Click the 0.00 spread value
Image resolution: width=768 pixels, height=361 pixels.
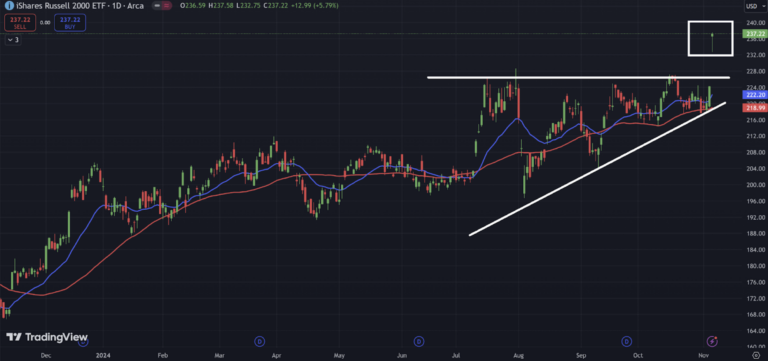click(45, 23)
